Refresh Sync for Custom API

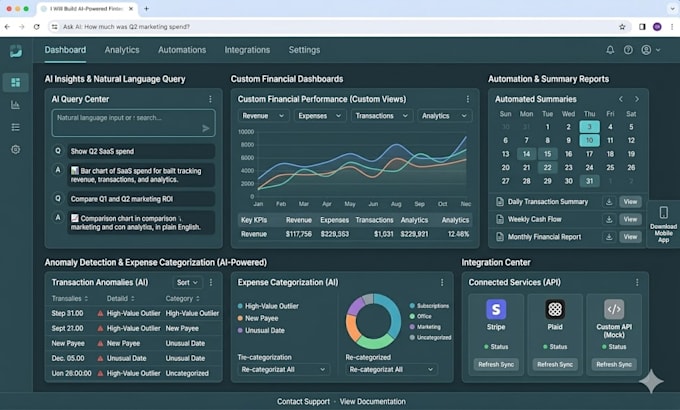[x=614, y=364]
